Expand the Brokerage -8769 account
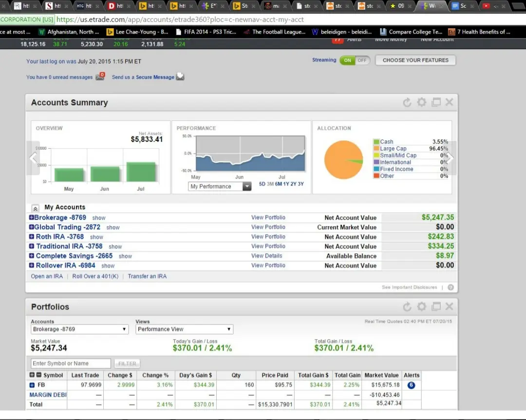Image resolution: width=526 pixels, height=420 pixels. click(x=31, y=218)
